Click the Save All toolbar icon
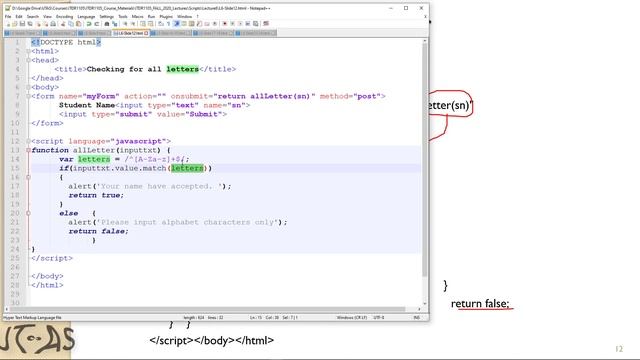Screen dimensions: 640x360 coord(30,24)
